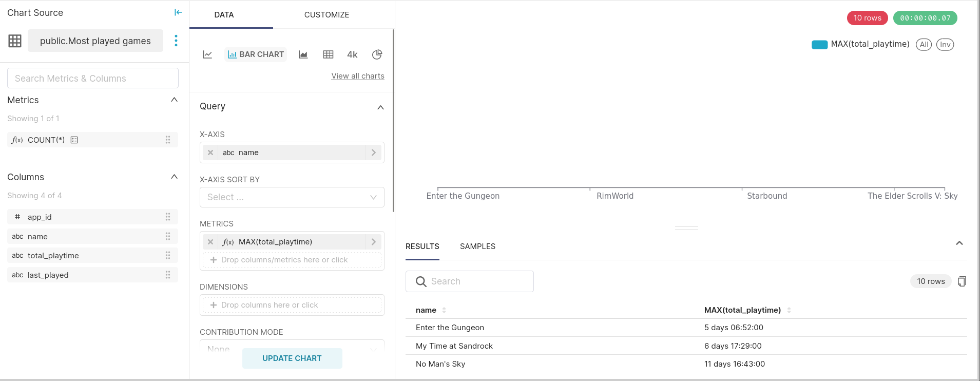Focus the Search Metrics & Columns field
This screenshot has width=980, height=381.
click(93, 78)
